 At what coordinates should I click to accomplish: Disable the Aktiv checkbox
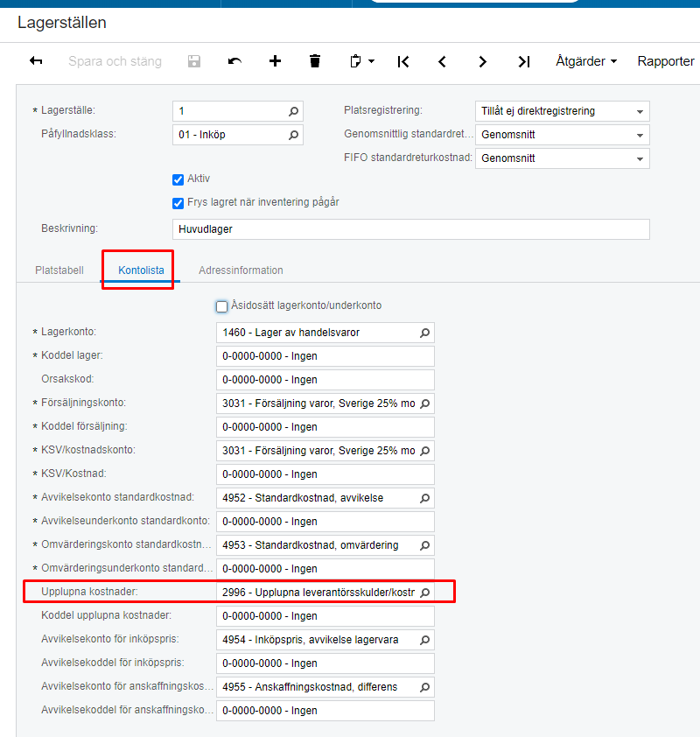pyautogui.click(x=178, y=178)
